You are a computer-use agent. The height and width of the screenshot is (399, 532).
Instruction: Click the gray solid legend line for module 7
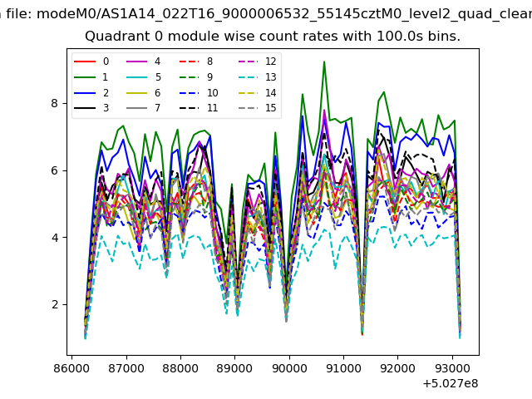tap(137, 108)
